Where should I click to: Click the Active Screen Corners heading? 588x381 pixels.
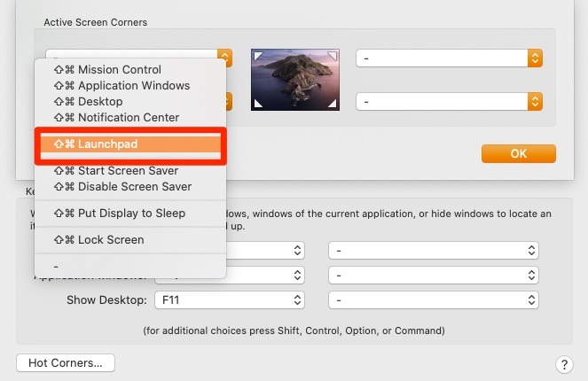click(95, 22)
